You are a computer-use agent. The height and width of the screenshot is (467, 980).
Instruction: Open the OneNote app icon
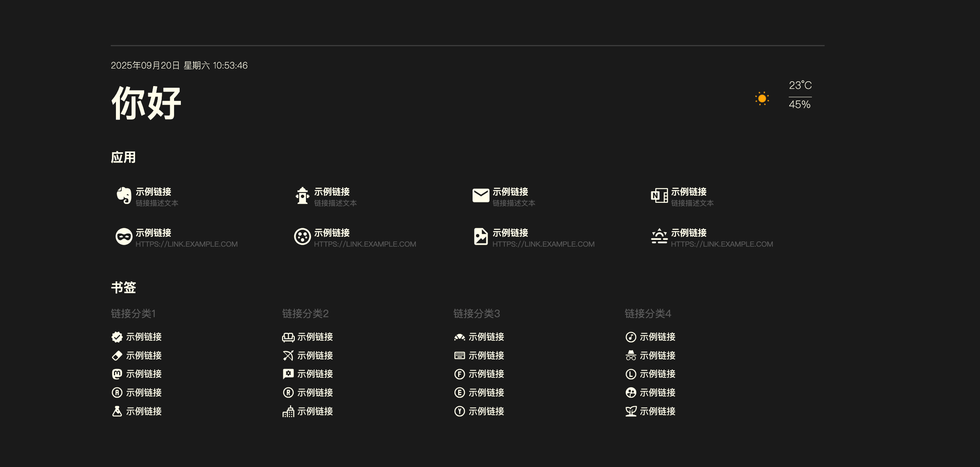[659, 196]
